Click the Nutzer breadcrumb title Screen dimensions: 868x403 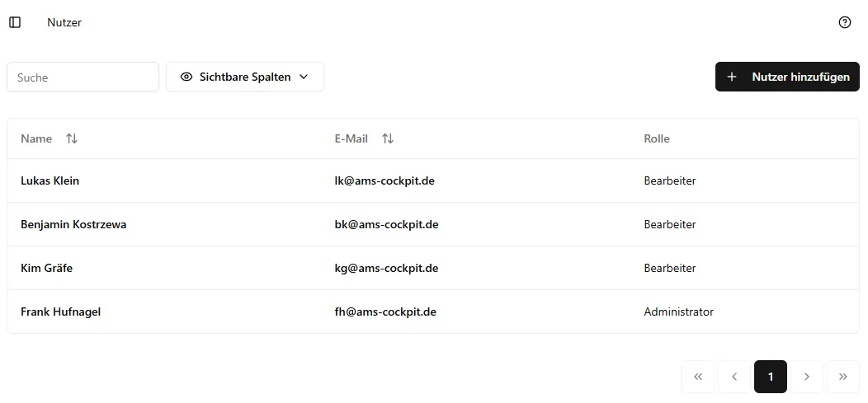pos(64,22)
